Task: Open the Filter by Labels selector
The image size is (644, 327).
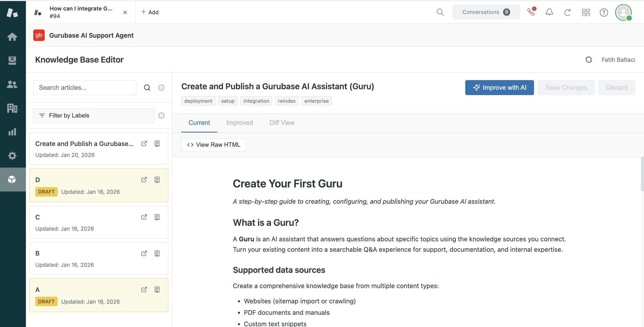Action: click(x=94, y=115)
